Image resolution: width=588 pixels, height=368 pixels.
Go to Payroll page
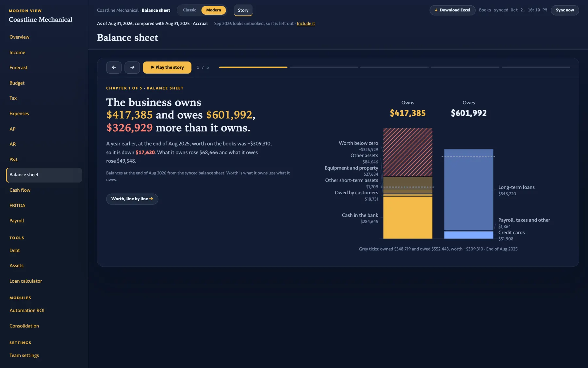44,221
